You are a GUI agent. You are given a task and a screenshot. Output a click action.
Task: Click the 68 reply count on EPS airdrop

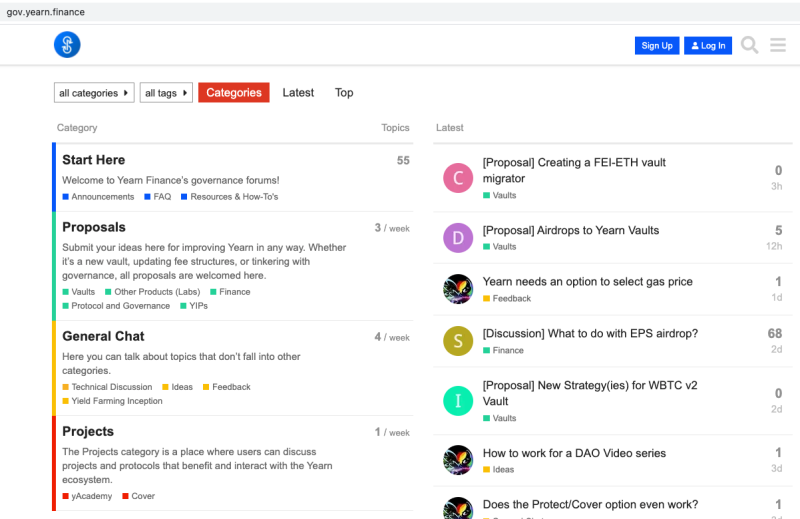coord(774,333)
